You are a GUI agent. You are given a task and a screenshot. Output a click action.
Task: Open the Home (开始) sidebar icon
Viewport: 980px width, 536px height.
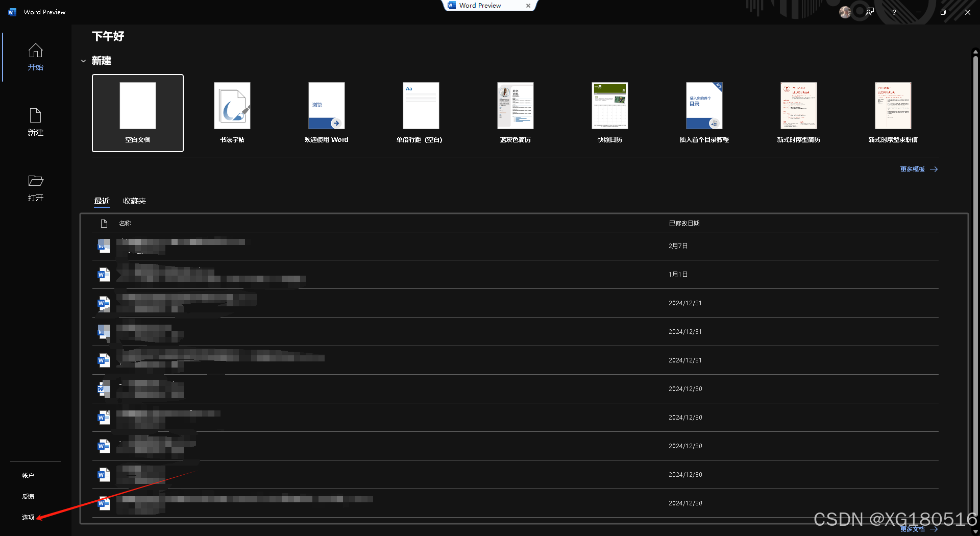pos(35,57)
